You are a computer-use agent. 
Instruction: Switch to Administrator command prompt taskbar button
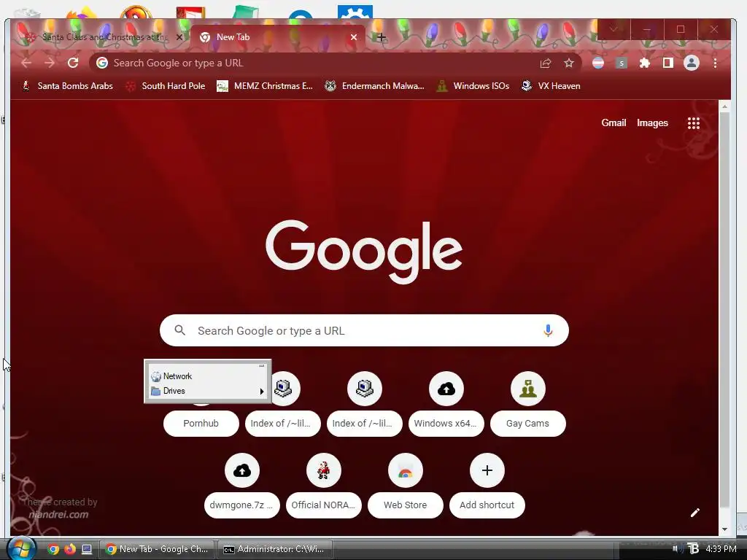point(275,549)
